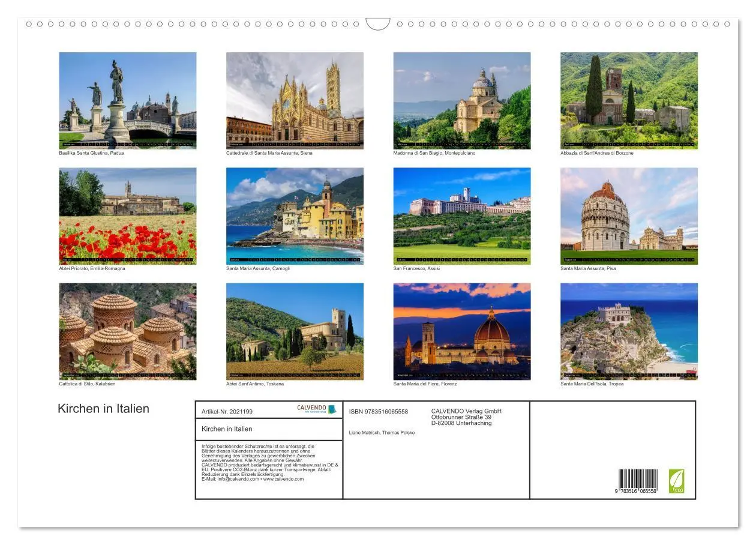Click the copyright notice paragraph
The image size is (756, 545).
pyautogui.click(x=270, y=462)
